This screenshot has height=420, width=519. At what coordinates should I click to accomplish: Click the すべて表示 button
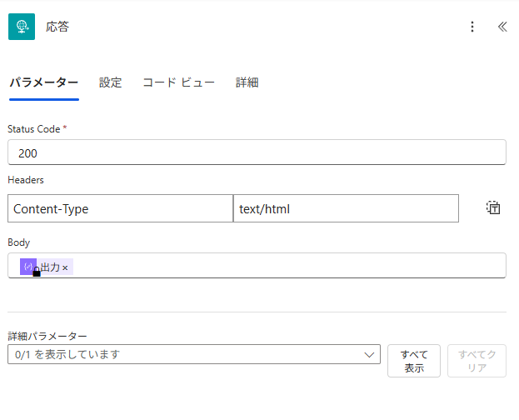(414, 361)
